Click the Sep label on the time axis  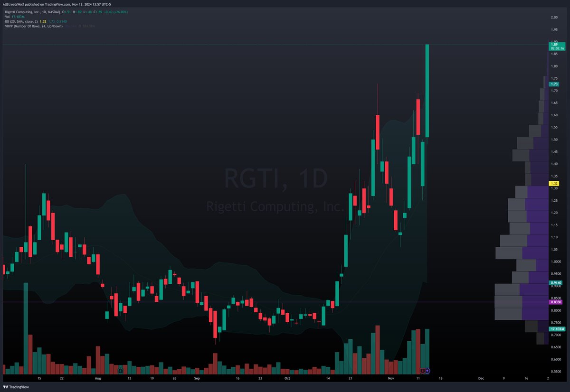[197, 379]
